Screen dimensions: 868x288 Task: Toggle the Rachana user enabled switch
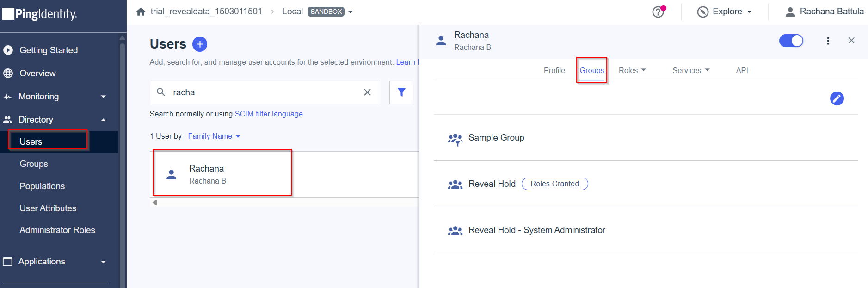[791, 41]
